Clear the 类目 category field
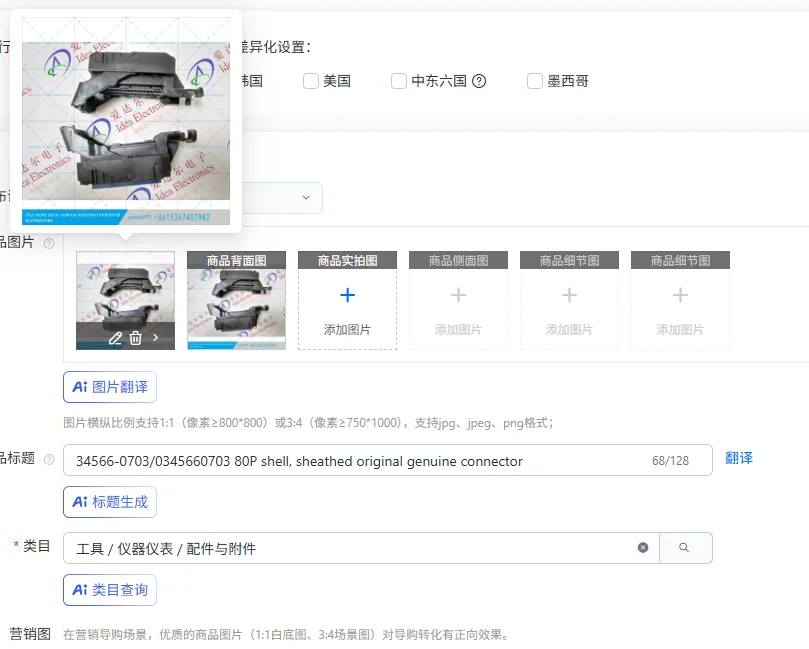Viewport: 809px width, 649px height. [x=643, y=547]
